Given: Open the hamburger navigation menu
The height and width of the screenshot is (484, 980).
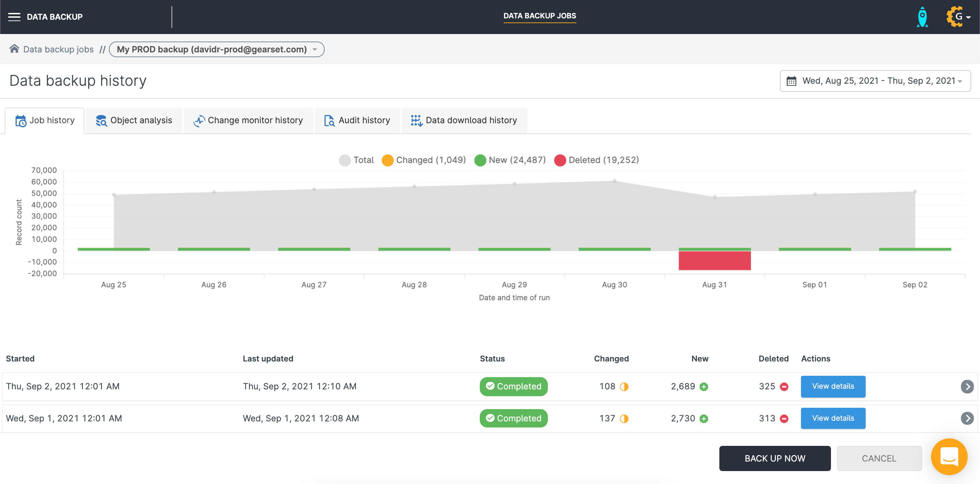Looking at the screenshot, I should pyautogui.click(x=14, y=17).
